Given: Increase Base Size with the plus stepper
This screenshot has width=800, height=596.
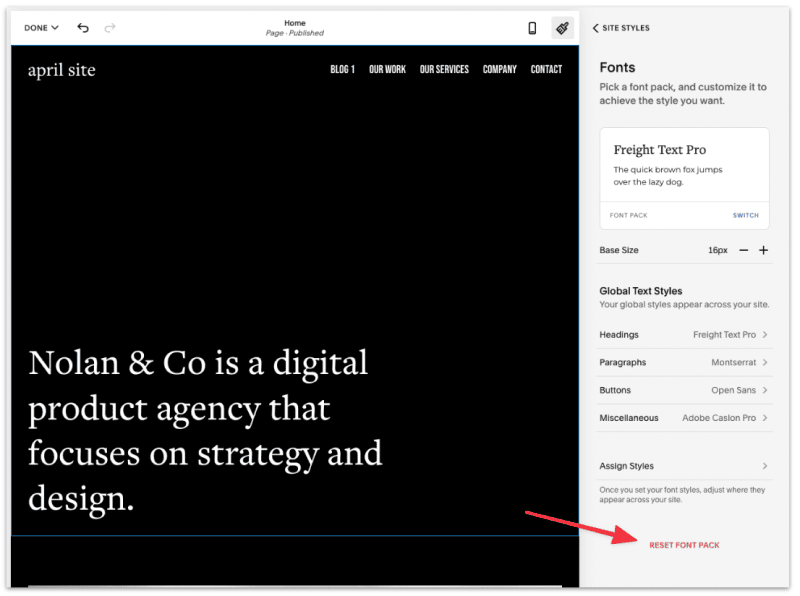Looking at the screenshot, I should [764, 250].
